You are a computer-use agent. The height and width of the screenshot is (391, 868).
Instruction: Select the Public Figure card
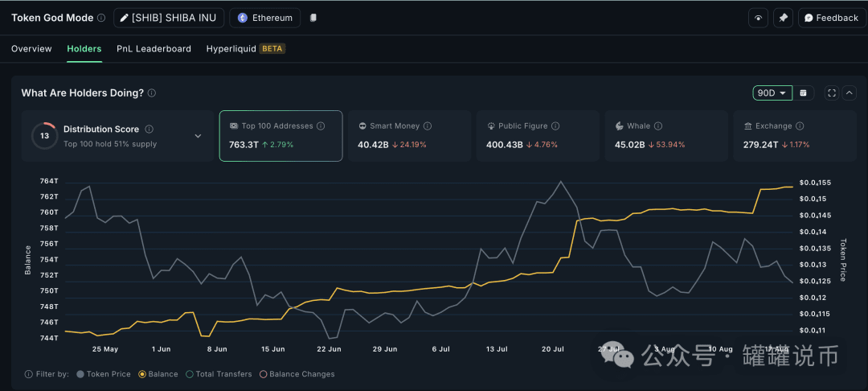point(538,136)
